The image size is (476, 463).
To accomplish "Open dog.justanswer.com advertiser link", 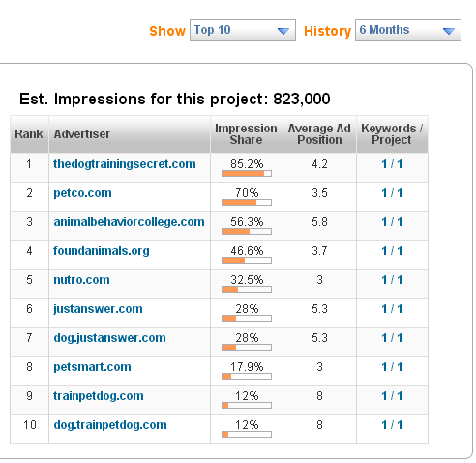I will pos(109,338).
